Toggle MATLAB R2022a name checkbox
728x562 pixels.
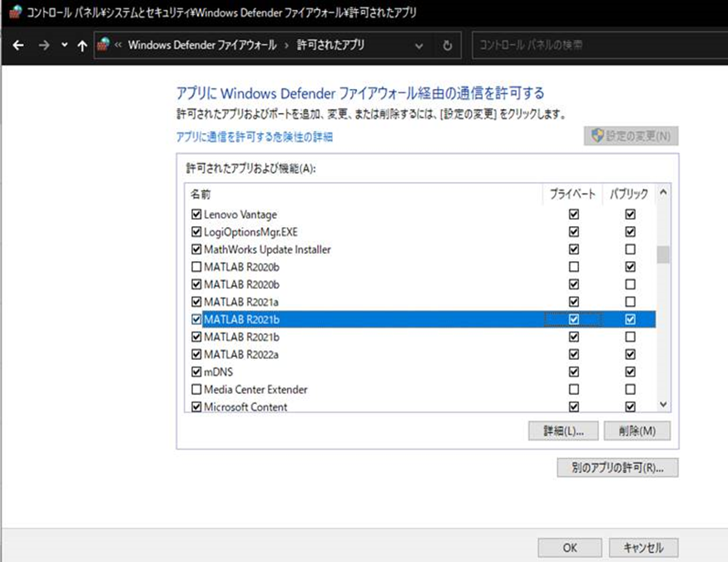pos(196,354)
